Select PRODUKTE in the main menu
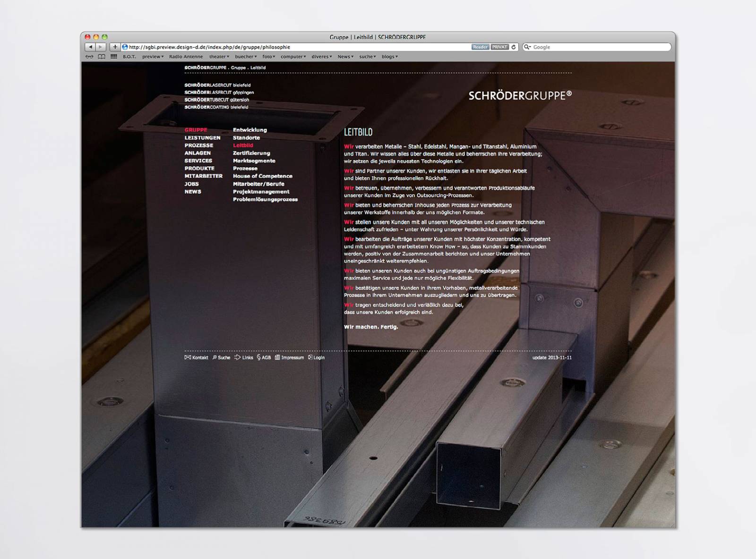This screenshot has height=559, width=756. click(199, 168)
